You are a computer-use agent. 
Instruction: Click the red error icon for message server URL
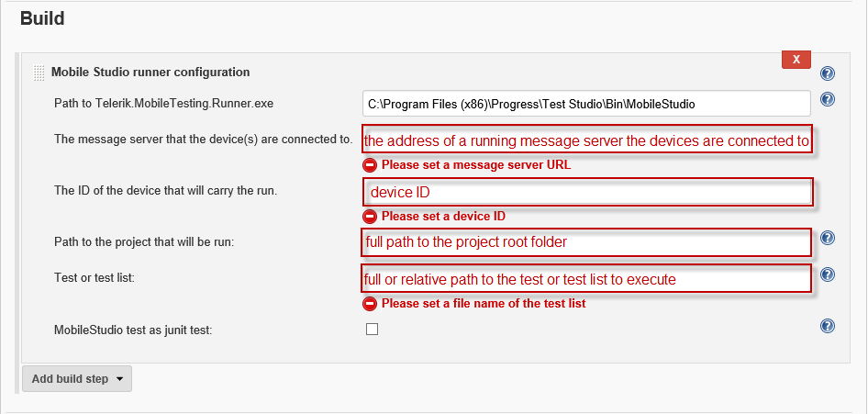[x=370, y=165]
